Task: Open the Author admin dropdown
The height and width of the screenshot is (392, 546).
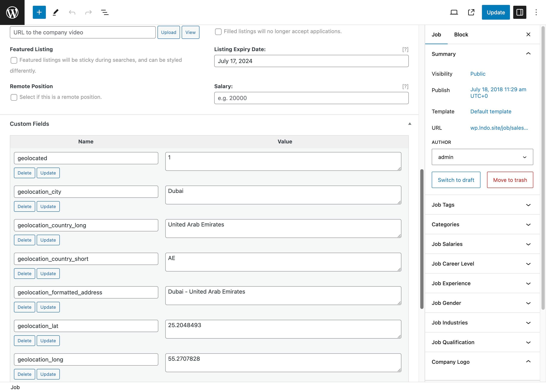Action: (482, 157)
